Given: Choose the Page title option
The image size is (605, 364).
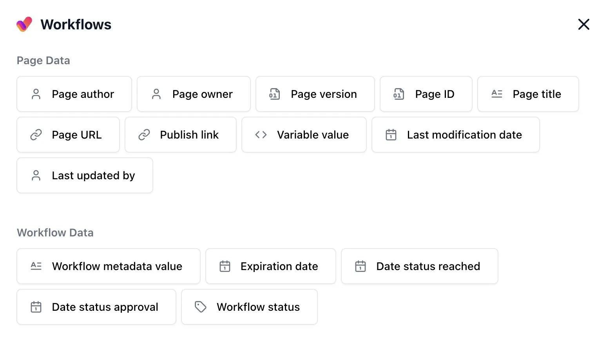Looking at the screenshot, I should (x=528, y=94).
